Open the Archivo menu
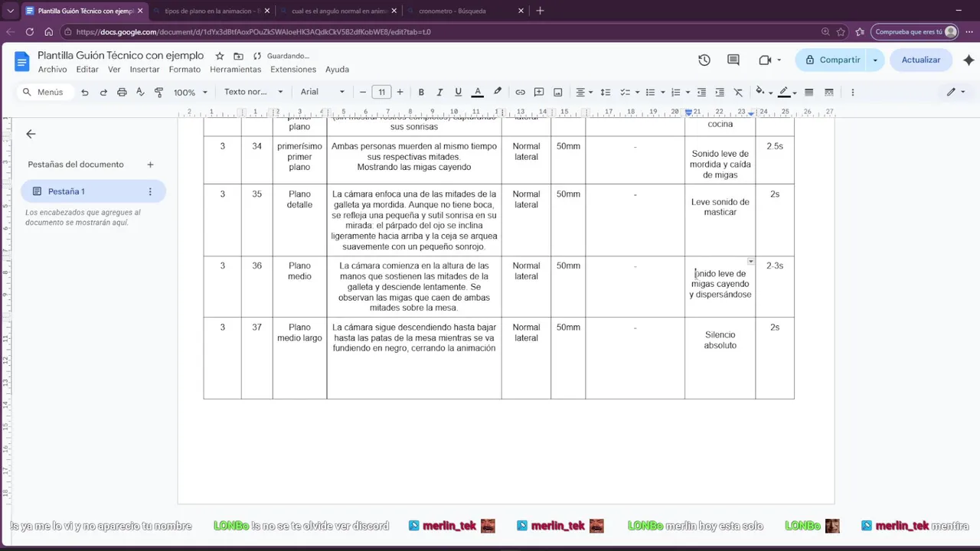This screenshot has width=980, height=551. (52, 70)
